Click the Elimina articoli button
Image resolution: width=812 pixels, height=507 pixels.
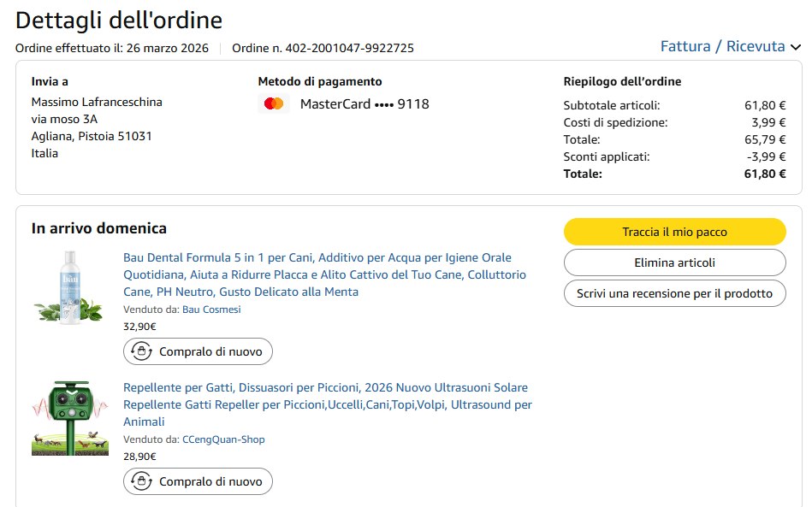pos(674,262)
